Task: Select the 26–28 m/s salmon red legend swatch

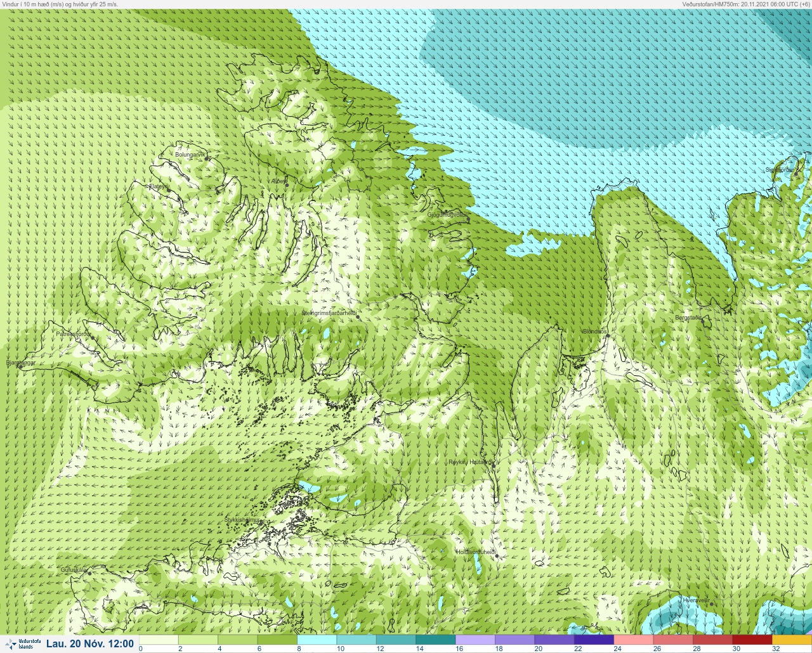Action: tap(673, 640)
